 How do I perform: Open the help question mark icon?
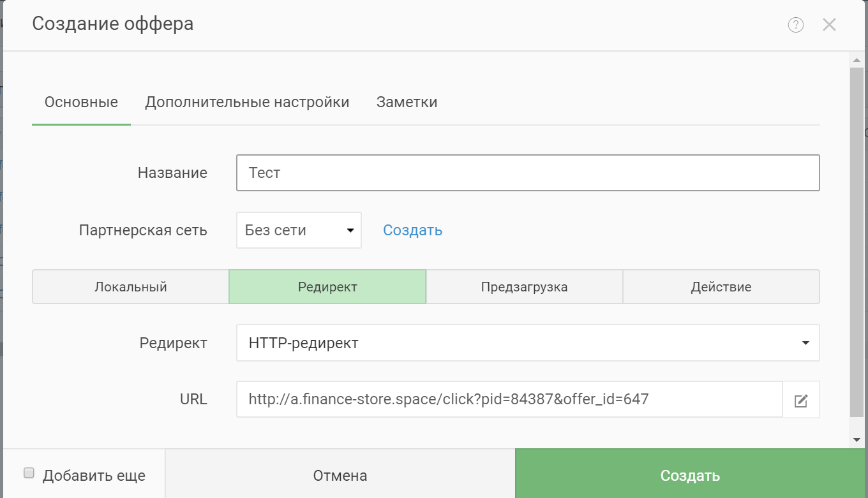(795, 25)
